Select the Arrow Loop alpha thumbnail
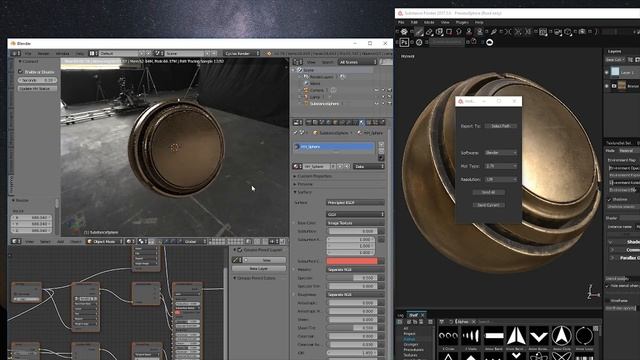The height and width of the screenshot is (360, 640). pyautogui.click(x=584, y=336)
